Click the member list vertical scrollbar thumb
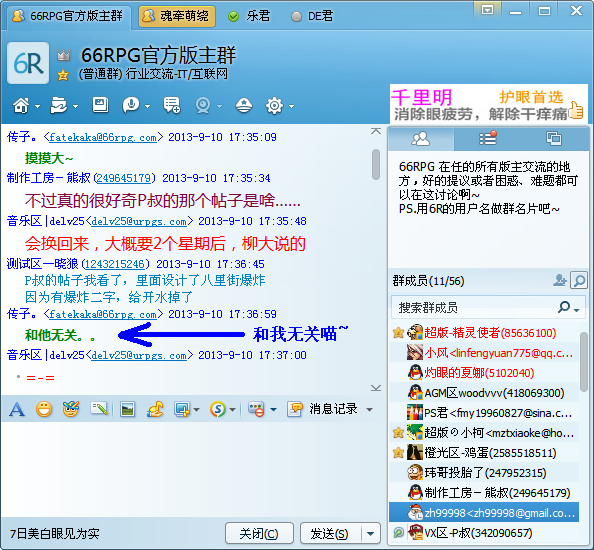Image resolution: width=594 pixels, height=550 pixels. click(584, 362)
